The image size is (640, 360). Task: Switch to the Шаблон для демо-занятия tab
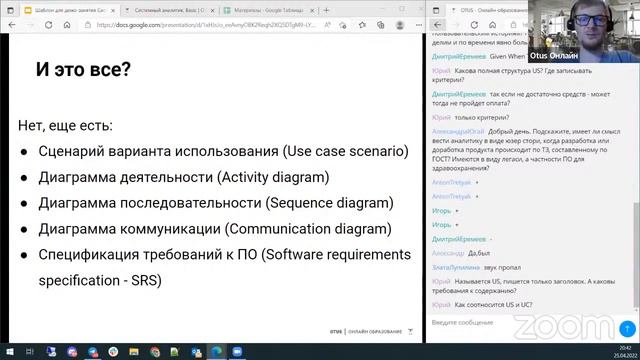pyautogui.click(x=69, y=10)
